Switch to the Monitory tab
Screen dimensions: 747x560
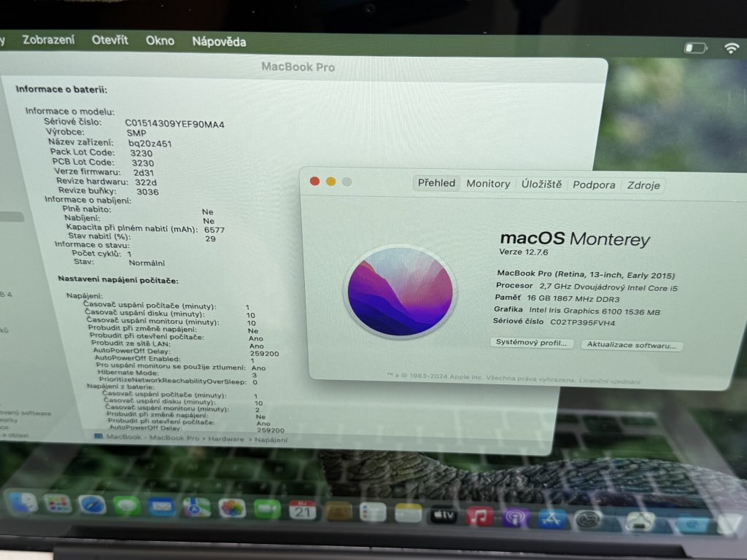[x=488, y=184]
